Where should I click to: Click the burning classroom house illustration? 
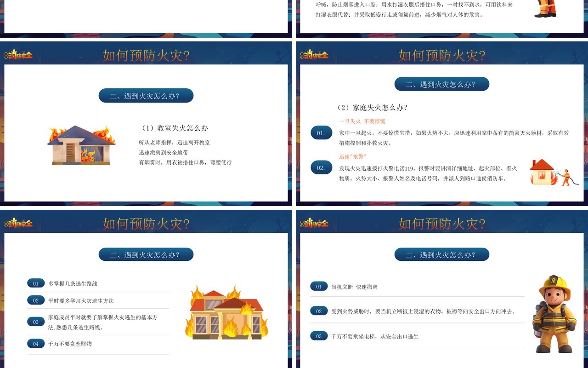[81, 145]
